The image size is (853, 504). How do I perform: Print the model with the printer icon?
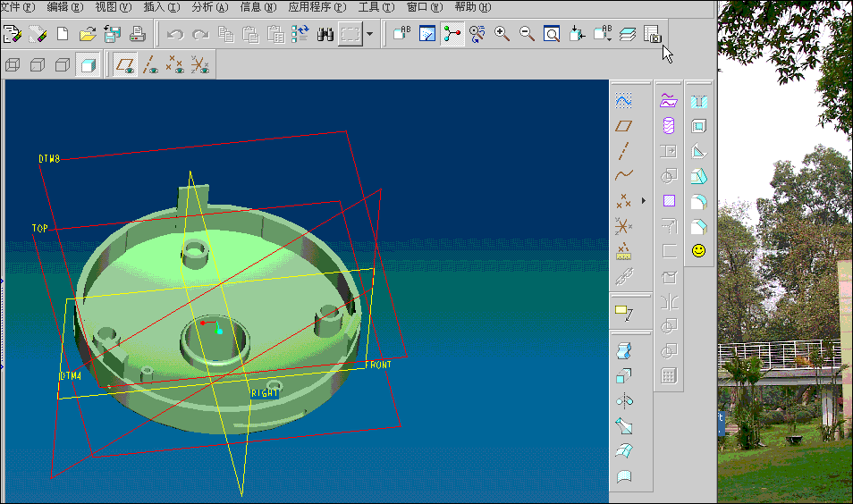(x=137, y=34)
